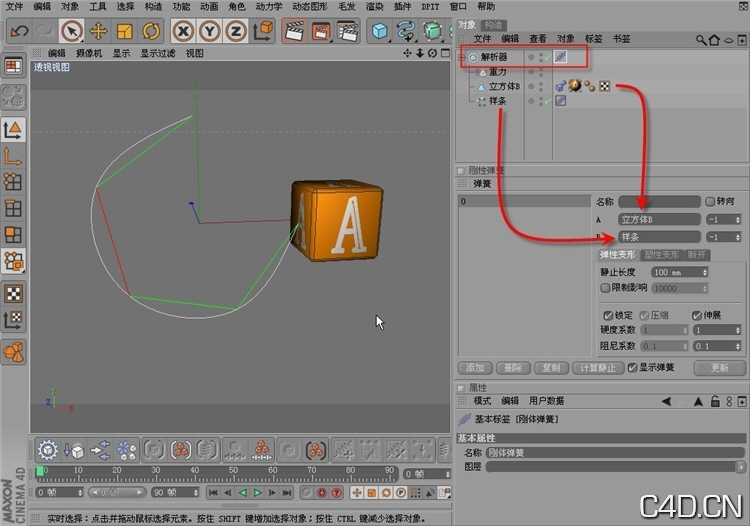Toggle 锁定 checkbox
The height and width of the screenshot is (526, 750).
[x=608, y=315]
